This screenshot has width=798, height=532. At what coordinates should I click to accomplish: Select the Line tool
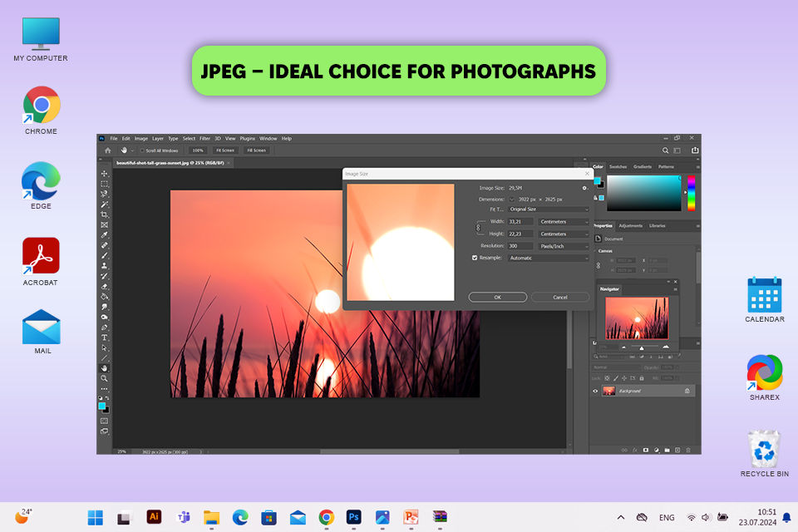click(x=105, y=358)
